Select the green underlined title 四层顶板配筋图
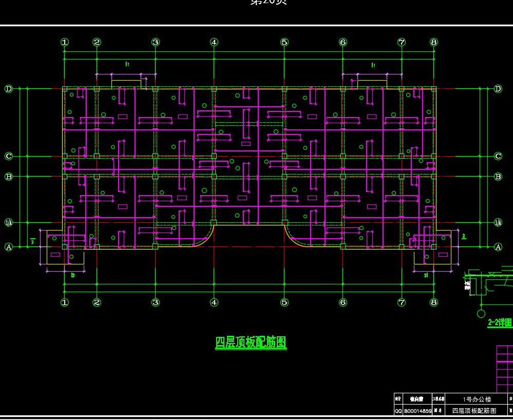This screenshot has height=420, width=513. tap(251, 342)
